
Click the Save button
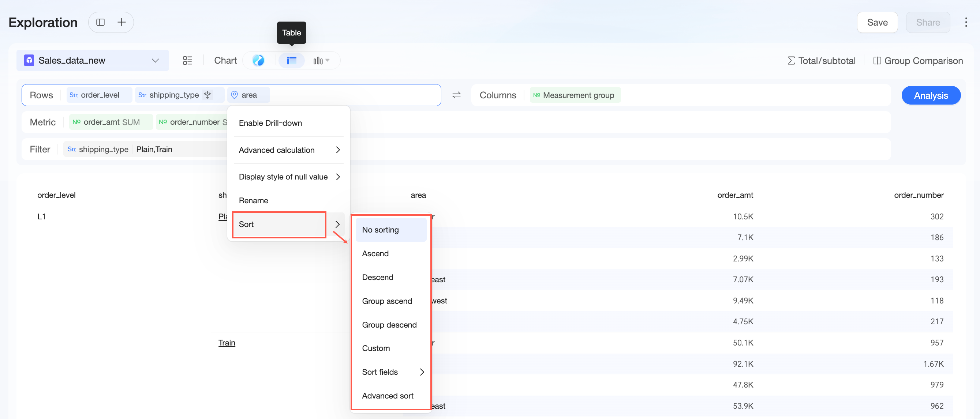point(877,22)
